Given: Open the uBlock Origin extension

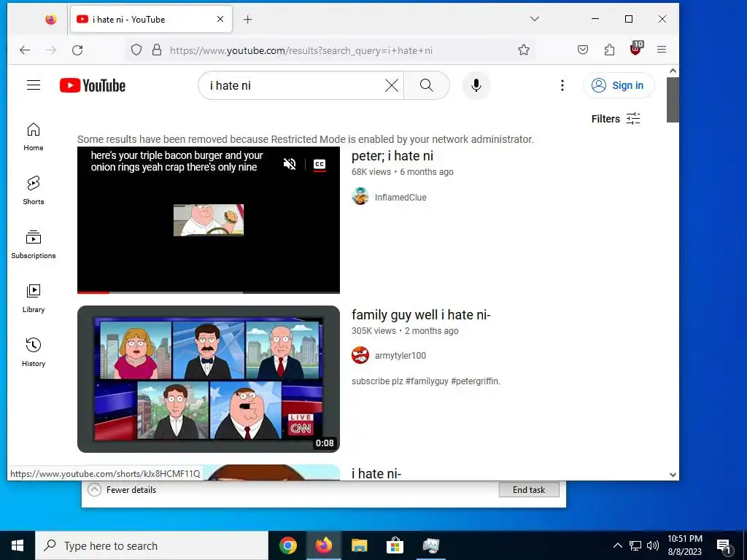Looking at the screenshot, I should tap(636, 49).
